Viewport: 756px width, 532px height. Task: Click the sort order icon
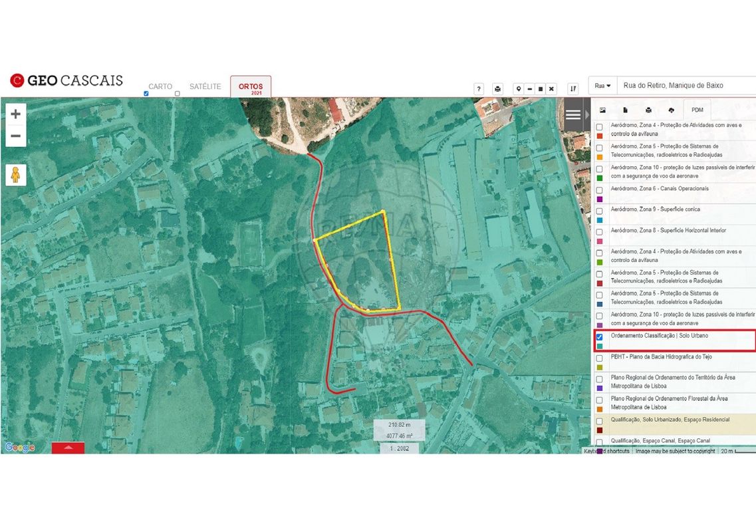(x=572, y=88)
